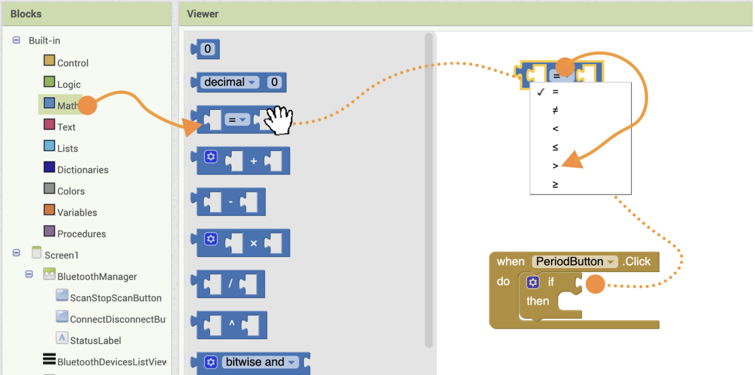Click the gray Colors category square
The width and height of the screenshot is (755, 375).
pos(49,188)
